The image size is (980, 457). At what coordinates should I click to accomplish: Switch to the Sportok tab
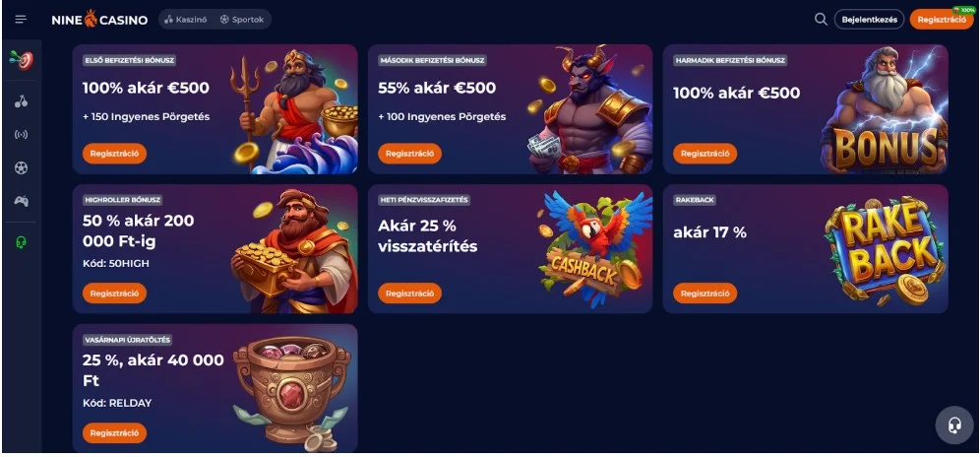242,20
